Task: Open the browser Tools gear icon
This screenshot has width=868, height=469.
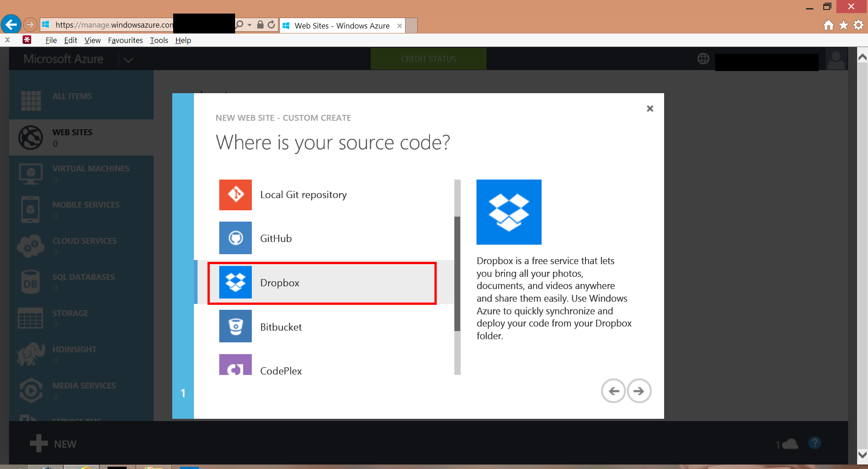Action: pos(859,25)
